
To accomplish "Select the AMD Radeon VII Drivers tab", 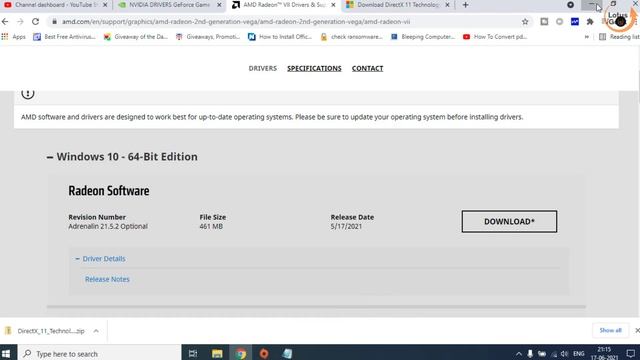I will 284,5.
